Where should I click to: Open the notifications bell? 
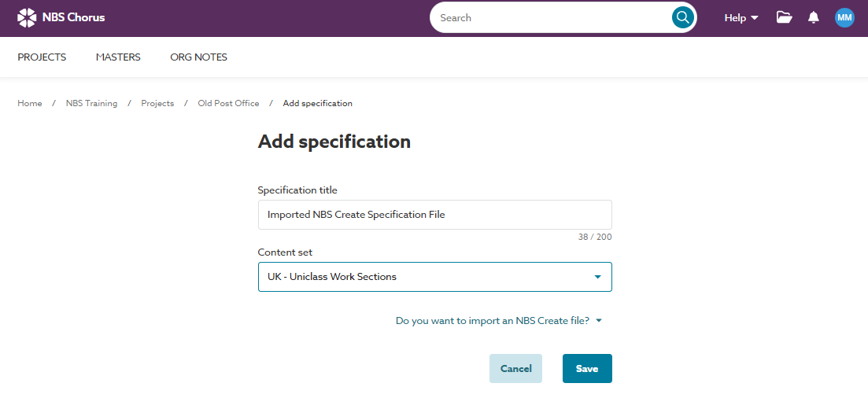point(814,17)
